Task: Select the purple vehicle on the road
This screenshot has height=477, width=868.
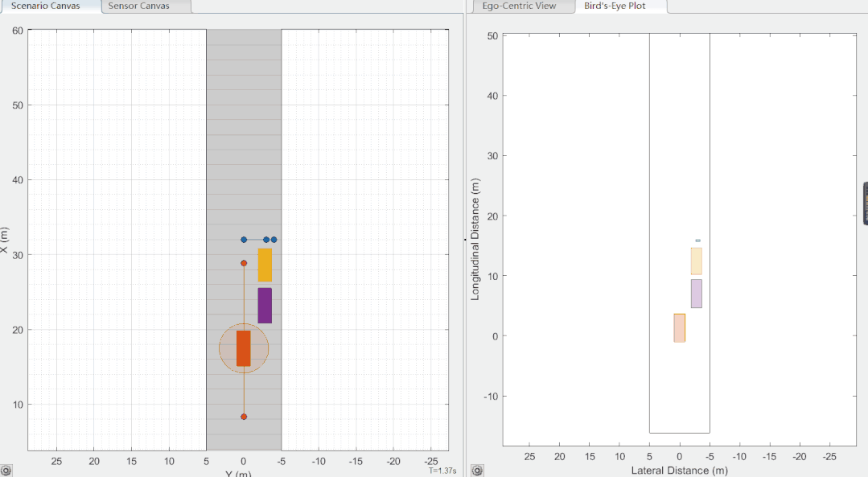Action: [265, 306]
